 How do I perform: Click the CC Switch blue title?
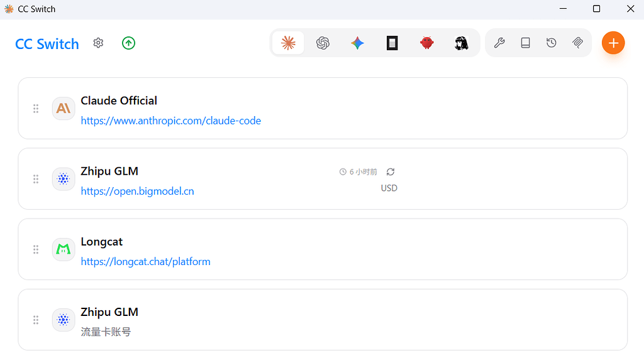(47, 44)
